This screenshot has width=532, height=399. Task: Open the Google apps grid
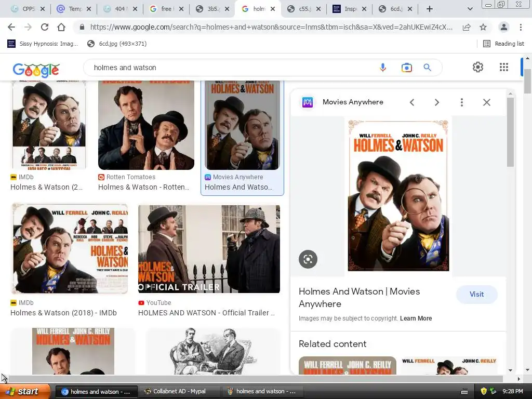point(504,67)
